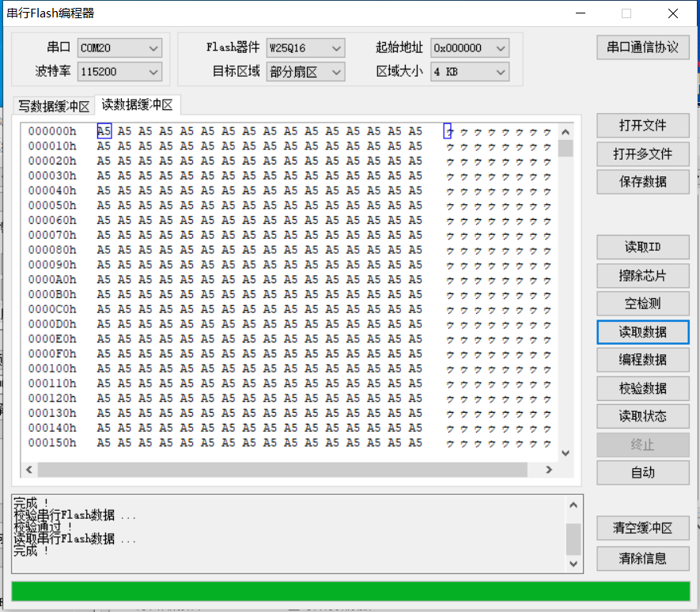This screenshot has height=612, width=700.
Task: Click the 清空缓冲区 button
Action: 643,528
